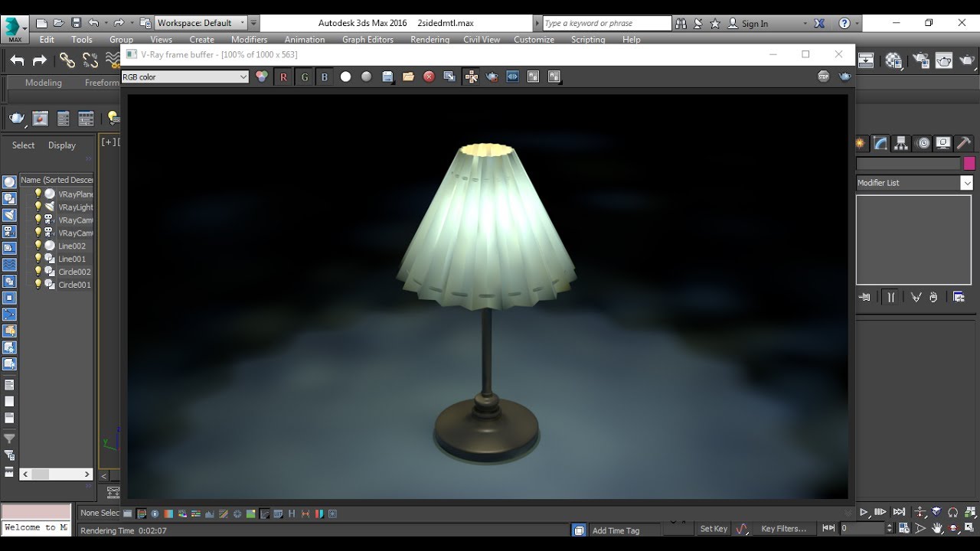Screen dimensions: 980x551
Task: Click the Undo arrow in main toolbar
Action: click(x=17, y=60)
